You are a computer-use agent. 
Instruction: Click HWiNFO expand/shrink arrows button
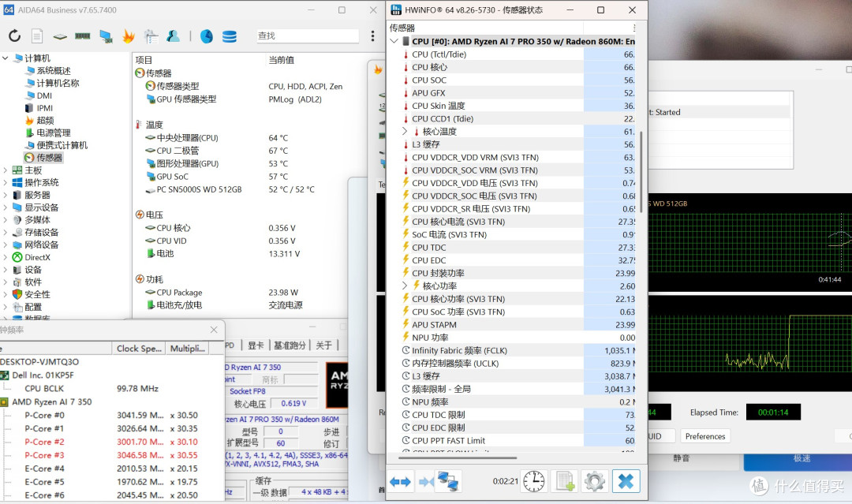(401, 481)
